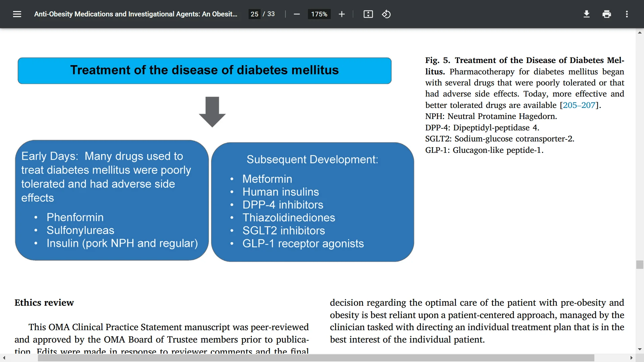Click the 'Ethics review' heading
This screenshot has height=362, width=644.
click(x=44, y=303)
